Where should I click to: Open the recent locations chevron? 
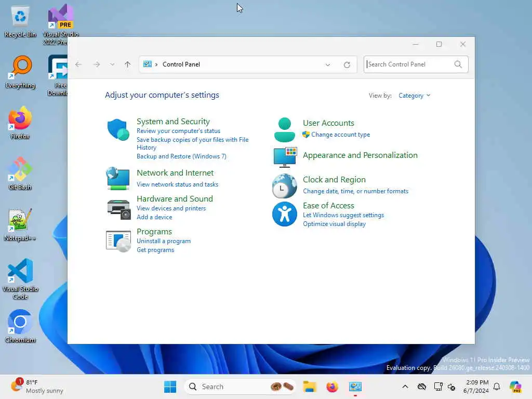(112, 64)
